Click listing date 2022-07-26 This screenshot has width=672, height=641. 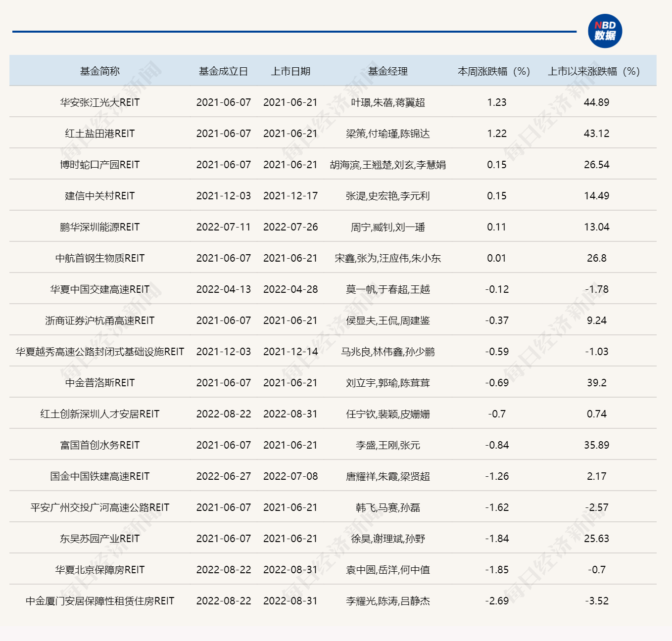[290, 227]
